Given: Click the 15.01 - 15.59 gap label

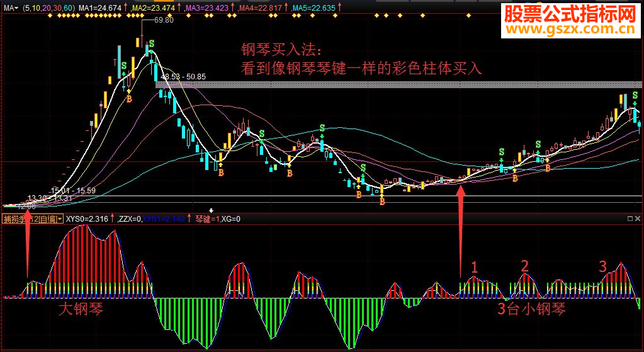Looking at the screenshot, I should point(73,191).
